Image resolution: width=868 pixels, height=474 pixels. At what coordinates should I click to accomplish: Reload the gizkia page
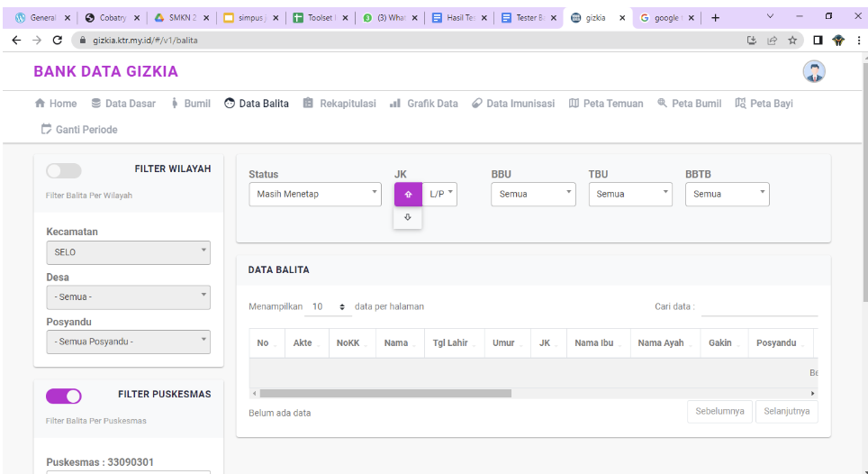(57, 40)
